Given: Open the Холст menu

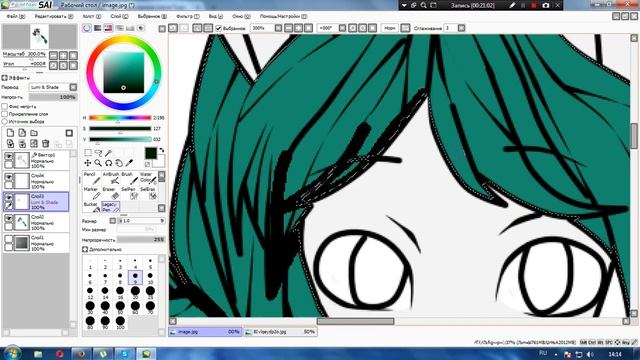Looking at the screenshot, I should [91, 16].
